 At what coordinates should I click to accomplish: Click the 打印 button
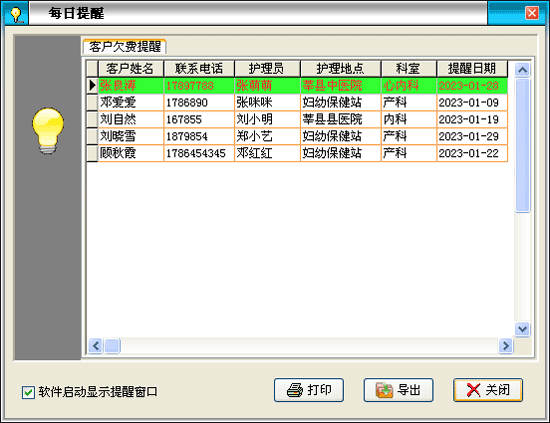click(309, 390)
